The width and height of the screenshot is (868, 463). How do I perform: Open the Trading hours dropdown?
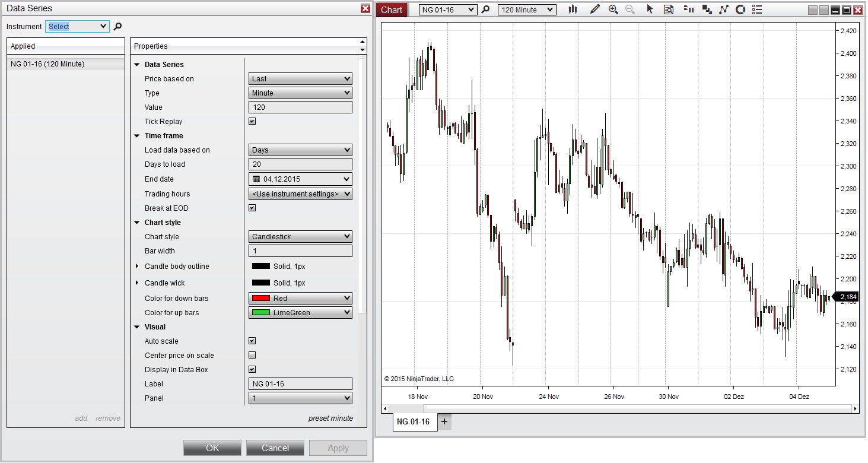(x=300, y=194)
